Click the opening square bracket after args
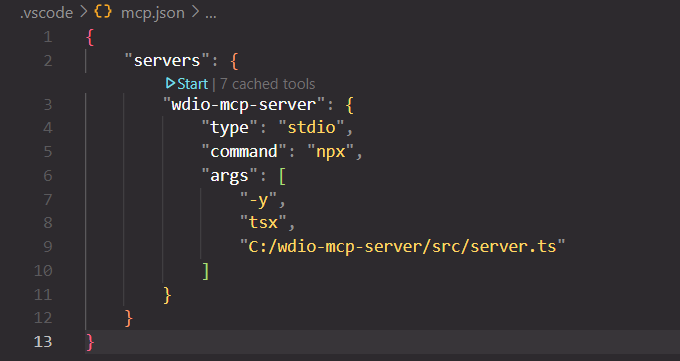680x361 pixels. click(x=282, y=176)
